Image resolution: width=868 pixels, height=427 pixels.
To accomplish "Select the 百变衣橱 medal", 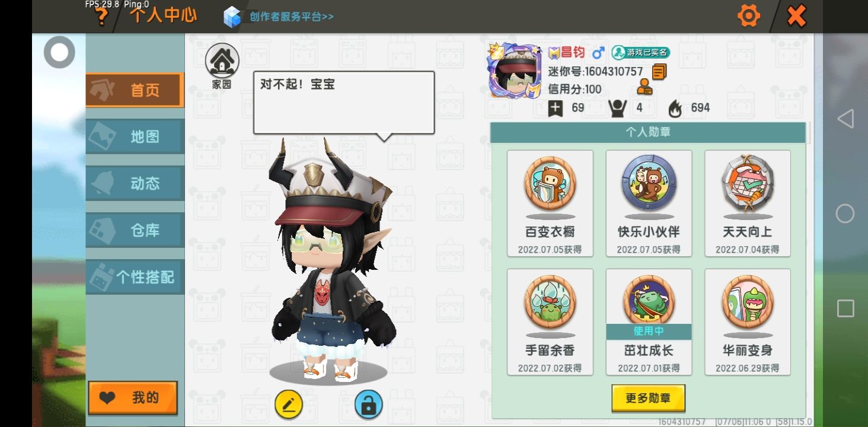I will click(550, 203).
